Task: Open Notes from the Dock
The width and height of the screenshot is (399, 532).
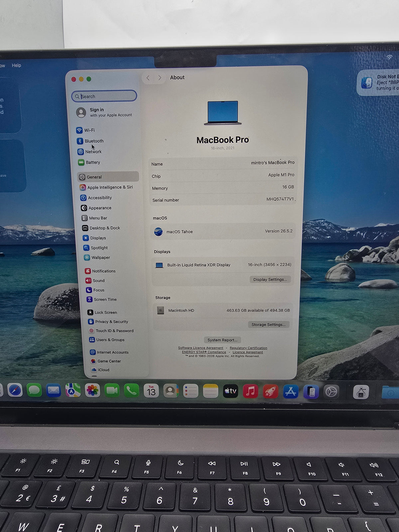Action: tap(210, 391)
